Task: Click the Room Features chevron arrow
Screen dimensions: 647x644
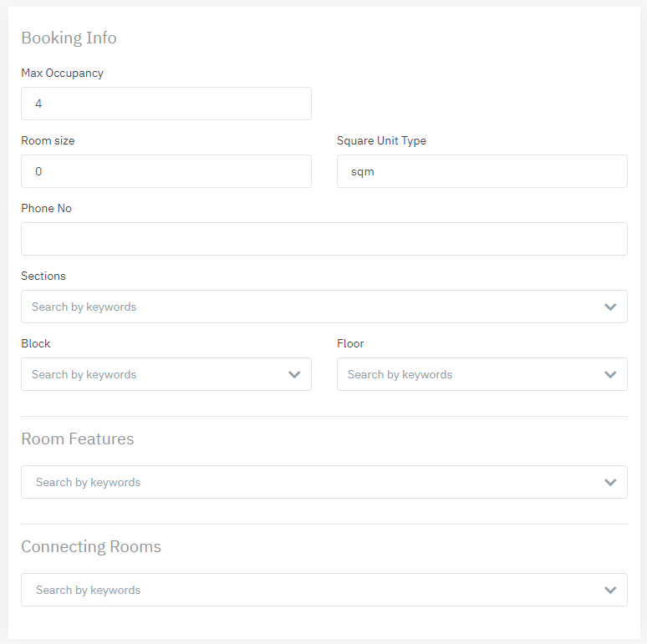Action: tap(610, 482)
